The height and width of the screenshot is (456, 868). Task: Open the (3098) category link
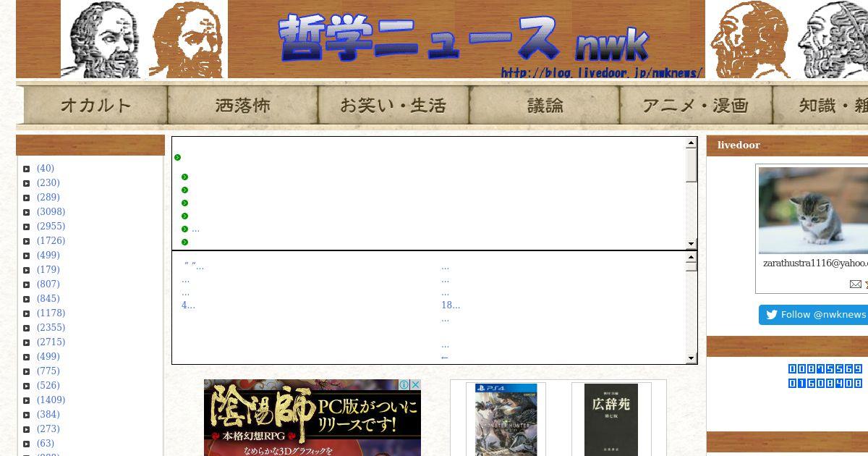(x=51, y=212)
